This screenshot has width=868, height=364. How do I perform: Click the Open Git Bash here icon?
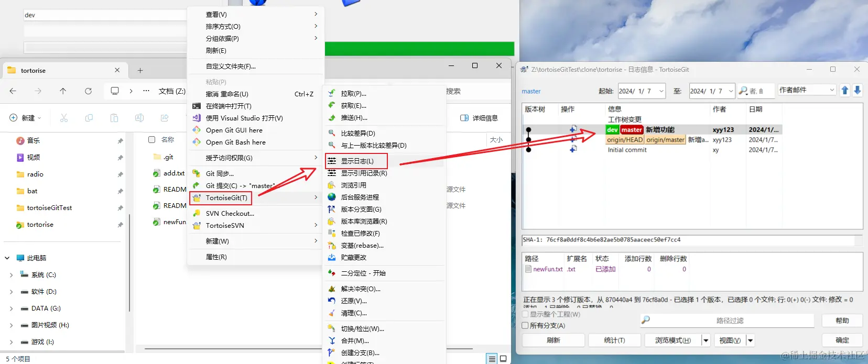[x=197, y=142]
